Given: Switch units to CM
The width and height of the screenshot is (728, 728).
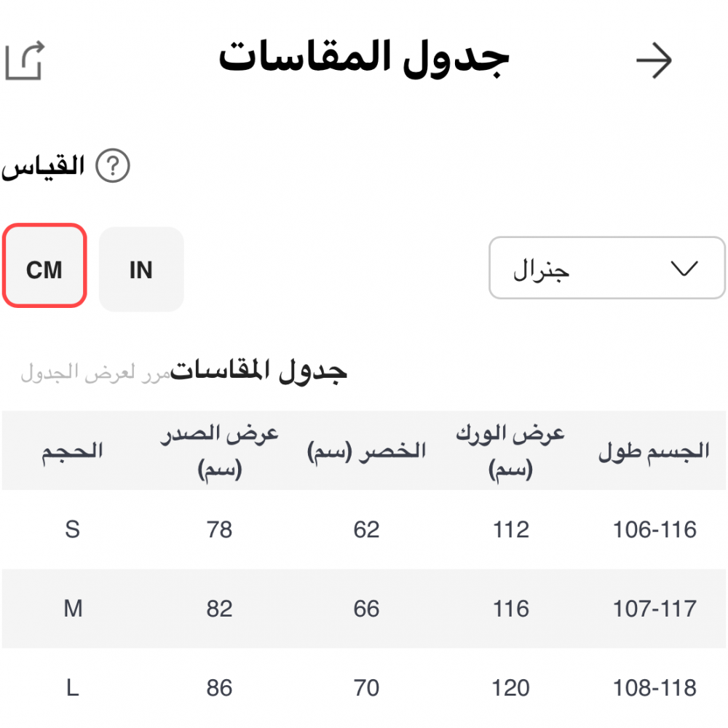Looking at the screenshot, I should click(44, 265).
